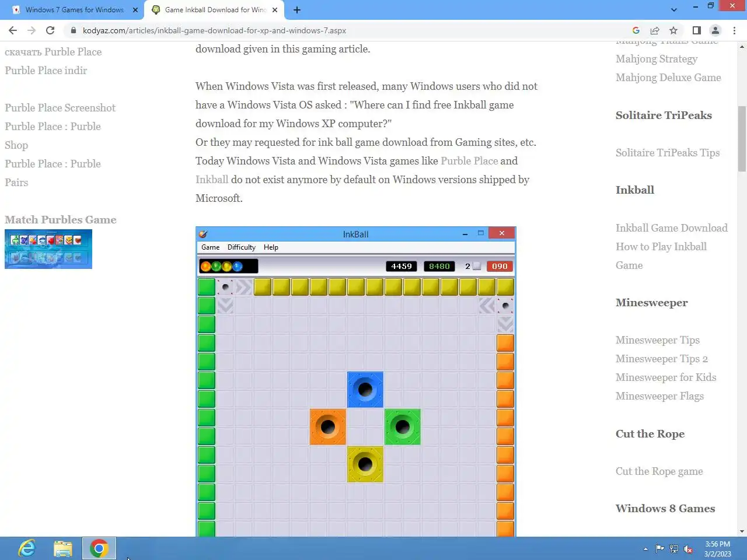Reload the current page
Screen dimensions: 747x560
tap(50, 30)
